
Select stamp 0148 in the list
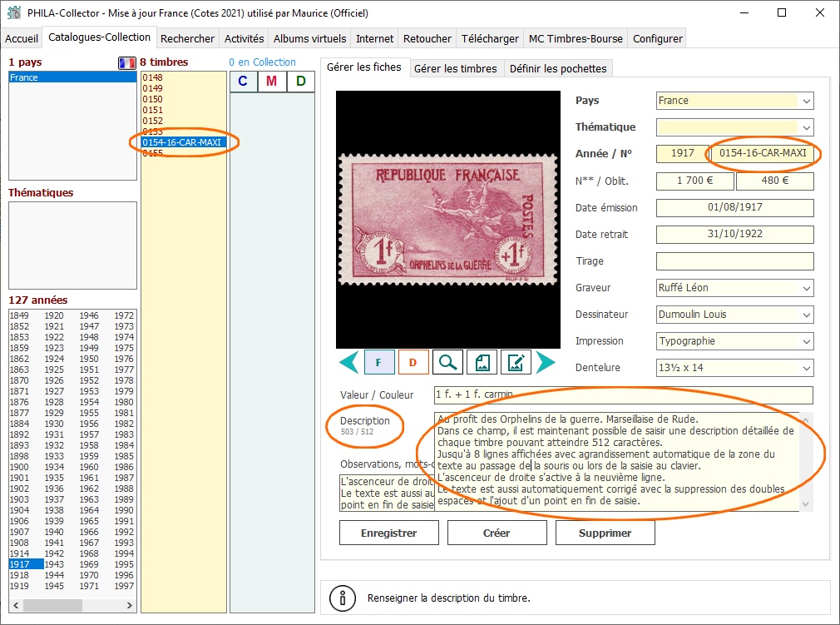click(153, 77)
